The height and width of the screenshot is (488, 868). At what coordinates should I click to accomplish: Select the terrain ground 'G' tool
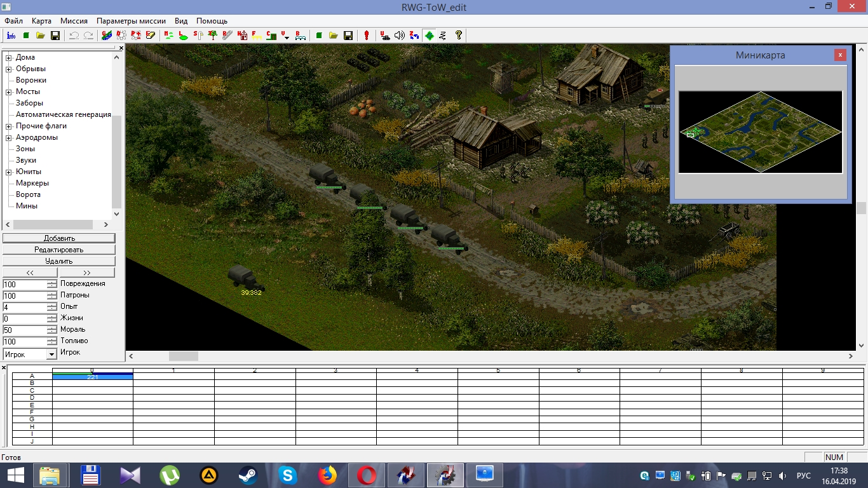coord(107,36)
